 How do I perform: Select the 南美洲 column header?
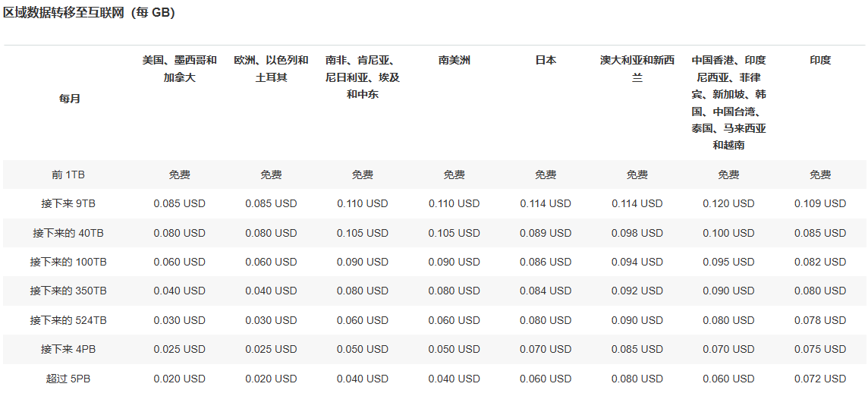pos(454,60)
